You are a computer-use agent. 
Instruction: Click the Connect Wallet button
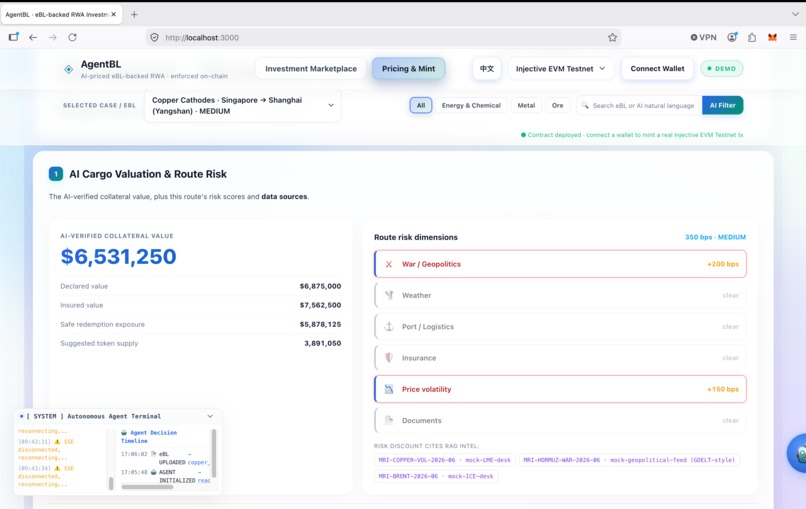tap(657, 68)
